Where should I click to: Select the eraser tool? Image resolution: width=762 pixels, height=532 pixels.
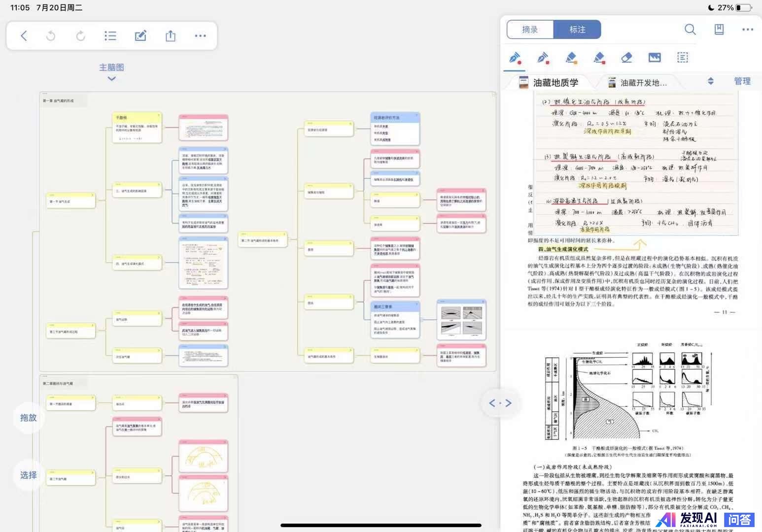(x=626, y=58)
